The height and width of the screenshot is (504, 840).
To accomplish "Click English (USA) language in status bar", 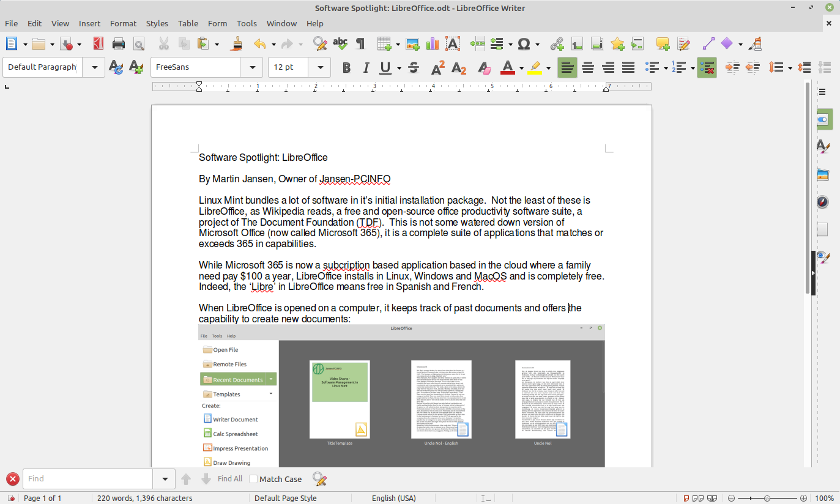I will coord(394,498).
